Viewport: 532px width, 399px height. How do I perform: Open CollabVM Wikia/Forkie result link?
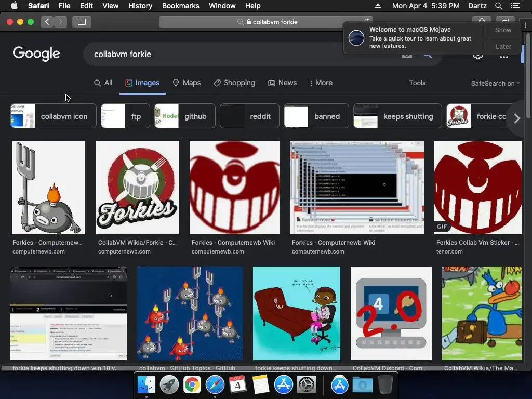137,243
